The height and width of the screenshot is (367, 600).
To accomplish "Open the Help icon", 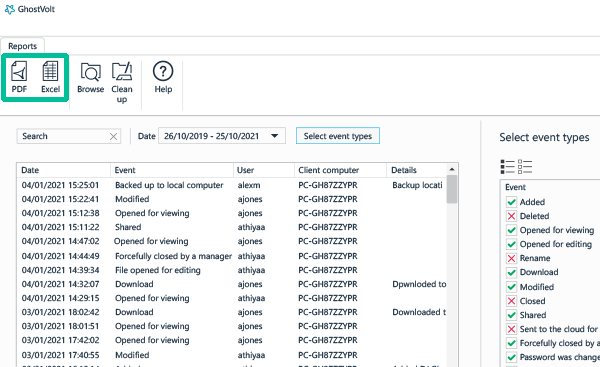I will click(x=163, y=77).
